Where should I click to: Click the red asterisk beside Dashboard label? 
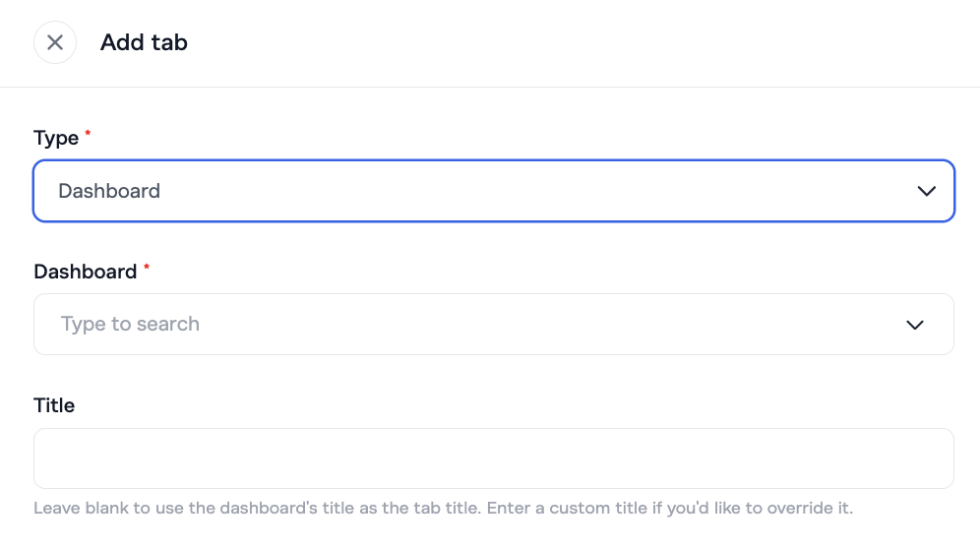[147, 268]
